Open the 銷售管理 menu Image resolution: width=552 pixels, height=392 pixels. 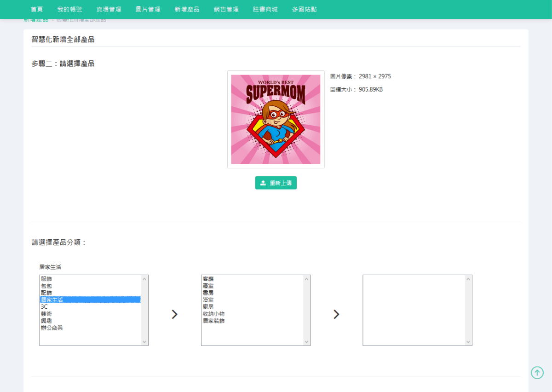pyautogui.click(x=226, y=9)
